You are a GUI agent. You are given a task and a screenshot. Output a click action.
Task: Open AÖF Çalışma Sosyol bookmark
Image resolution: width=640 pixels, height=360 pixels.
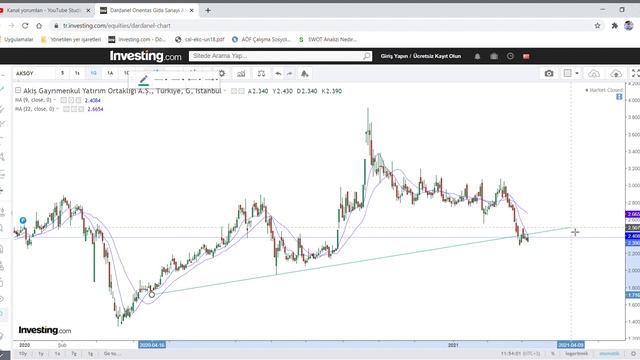pos(261,40)
